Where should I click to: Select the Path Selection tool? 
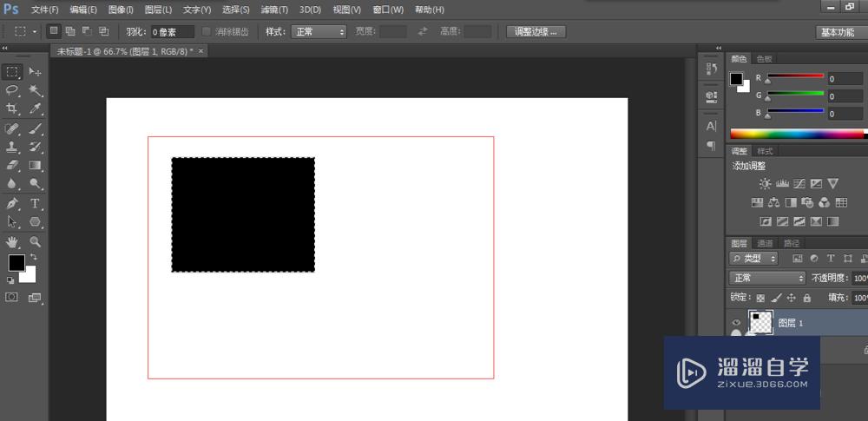pos(12,221)
